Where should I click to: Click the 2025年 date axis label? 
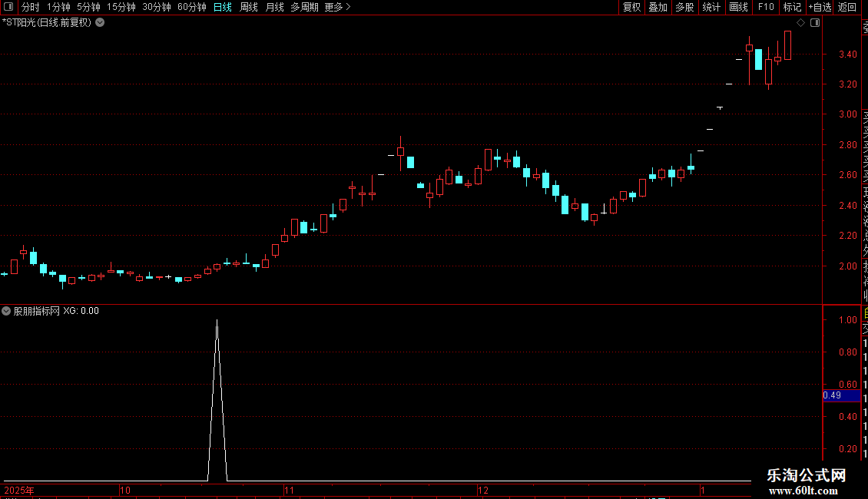click(x=19, y=490)
